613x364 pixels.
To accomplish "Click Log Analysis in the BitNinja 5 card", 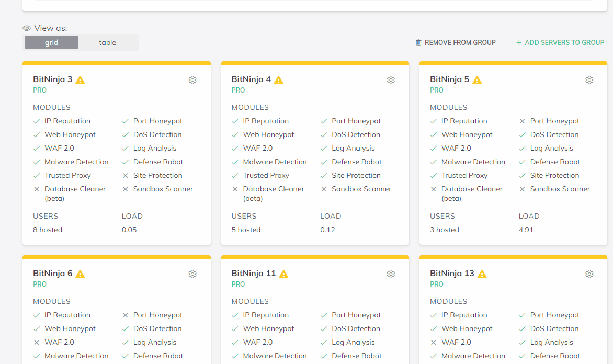I will click(x=552, y=149).
